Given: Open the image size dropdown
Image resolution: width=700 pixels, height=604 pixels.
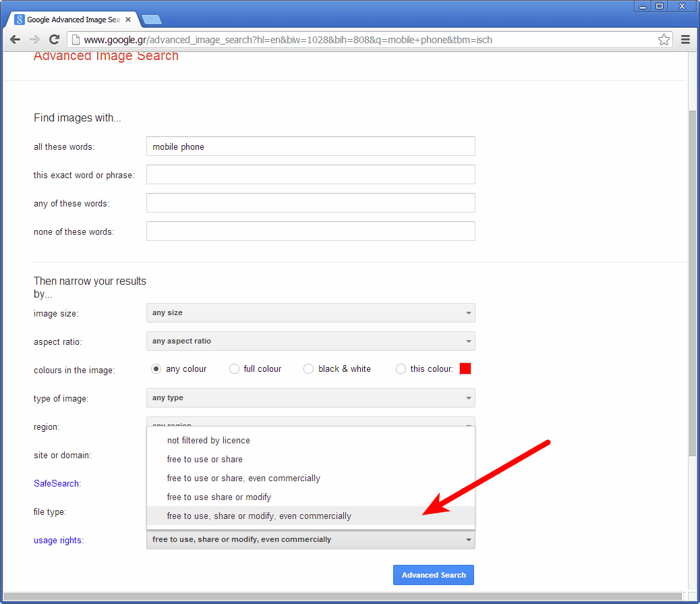Looking at the screenshot, I should [x=311, y=312].
